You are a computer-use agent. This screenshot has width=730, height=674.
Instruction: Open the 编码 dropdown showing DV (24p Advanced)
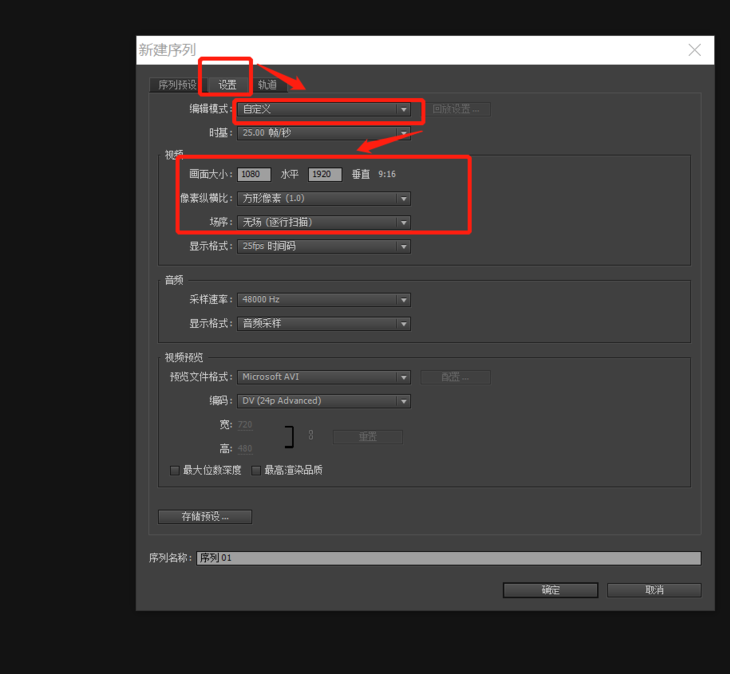click(x=324, y=401)
